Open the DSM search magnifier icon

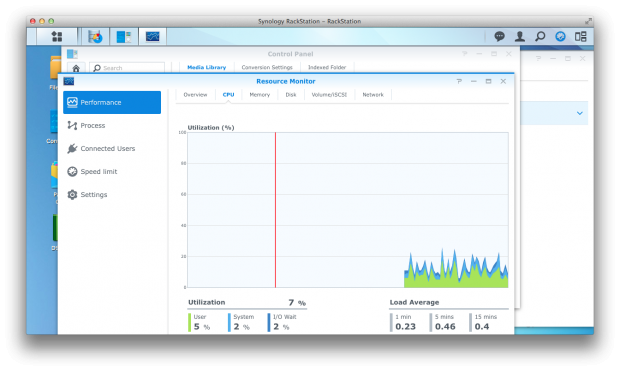click(x=540, y=36)
